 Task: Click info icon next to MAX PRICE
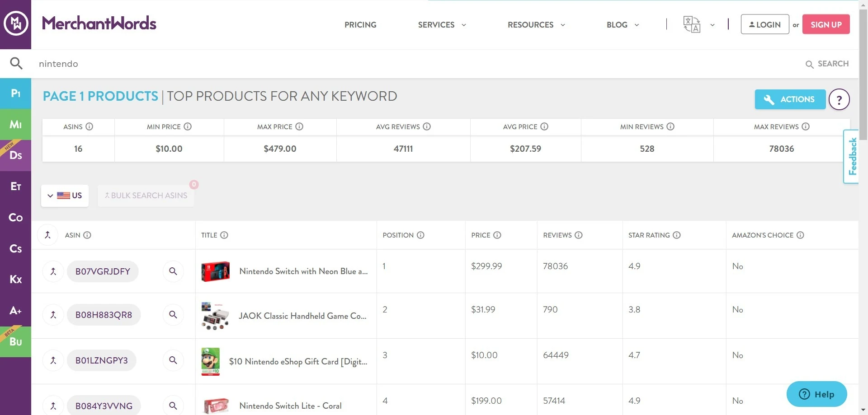(x=299, y=126)
